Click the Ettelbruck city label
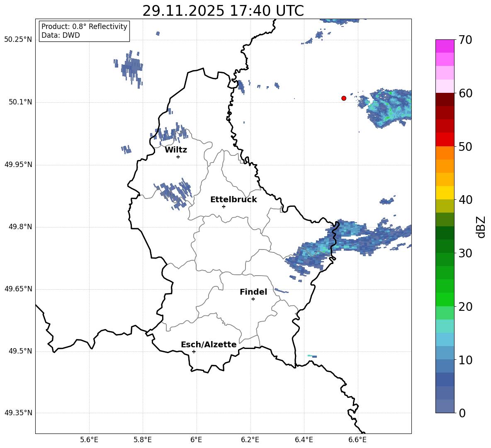The width and height of the screenshot is (491, 448). (233, 200)
